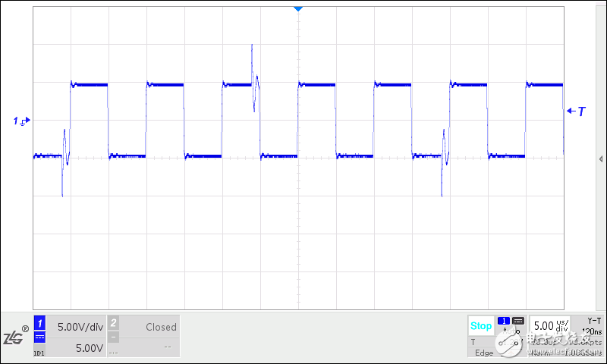Click the trigger position marker at top

pos(298,8)
